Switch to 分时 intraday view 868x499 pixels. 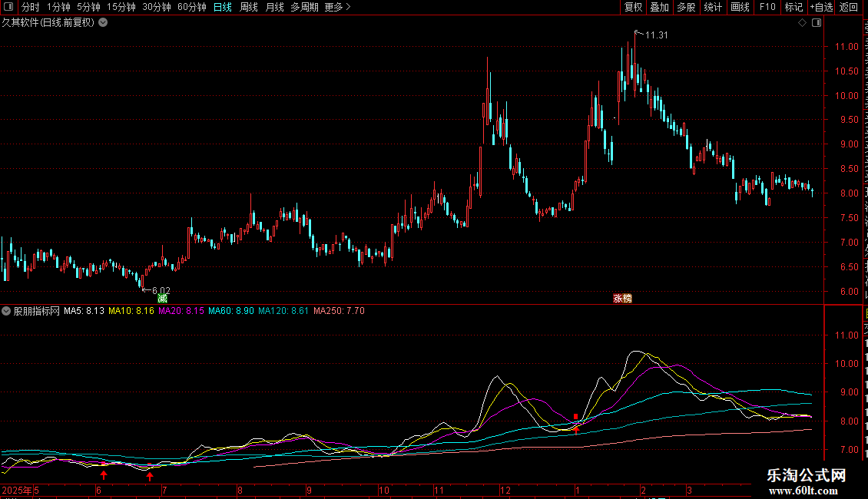31,7
